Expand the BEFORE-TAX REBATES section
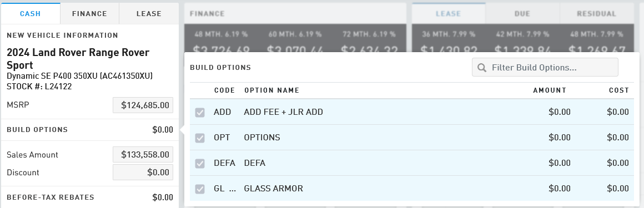Screen dimensions: 644x208 click(89, 197)
